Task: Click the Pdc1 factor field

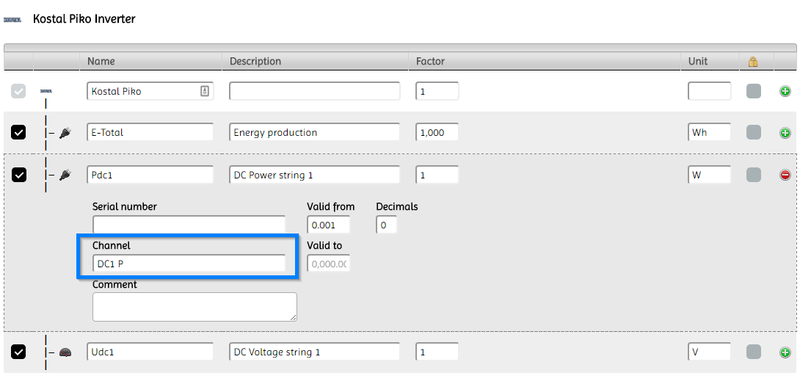Action: [x=437, y=175]
